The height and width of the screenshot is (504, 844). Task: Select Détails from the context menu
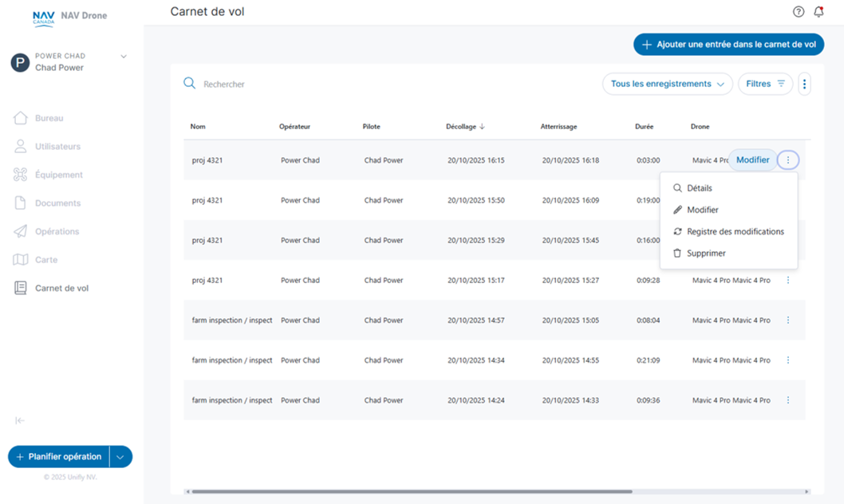point(699,188)
